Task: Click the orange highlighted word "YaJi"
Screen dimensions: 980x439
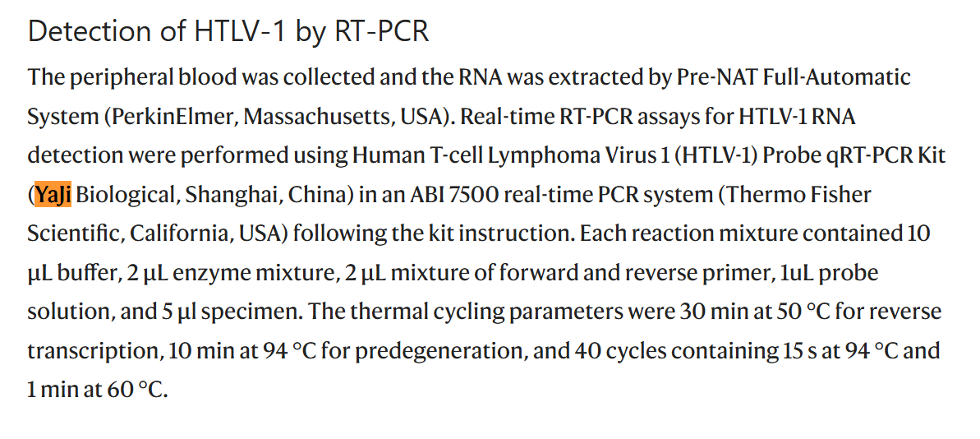Action: [x=53, y=195]
